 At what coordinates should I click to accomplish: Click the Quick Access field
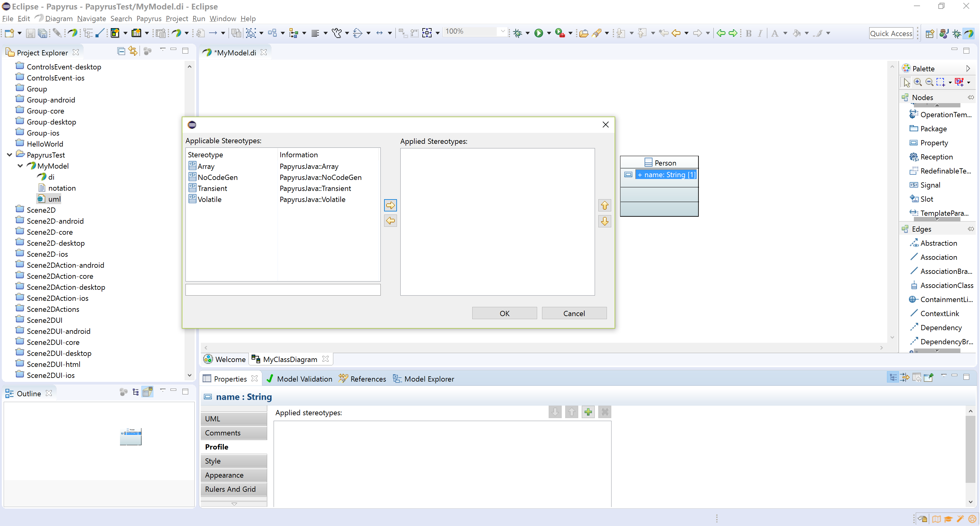pos(891,33)
